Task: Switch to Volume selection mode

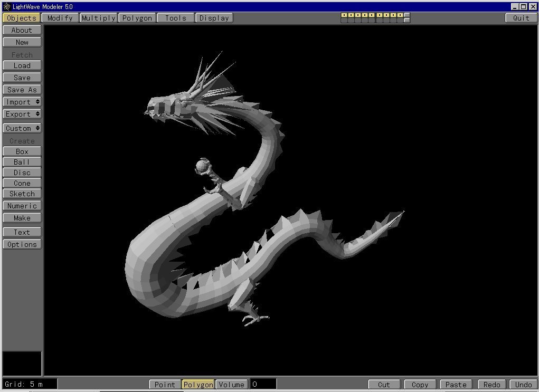Action: (231, 385)
